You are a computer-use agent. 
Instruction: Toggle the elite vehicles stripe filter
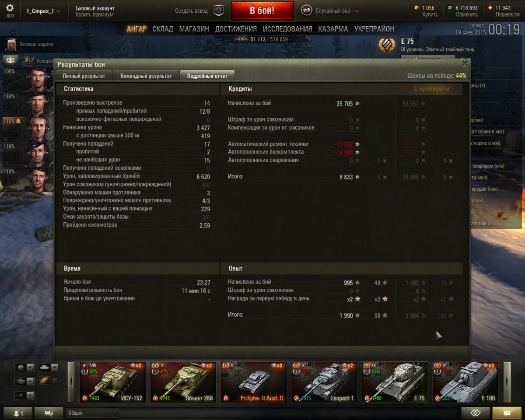coord(43,381)
